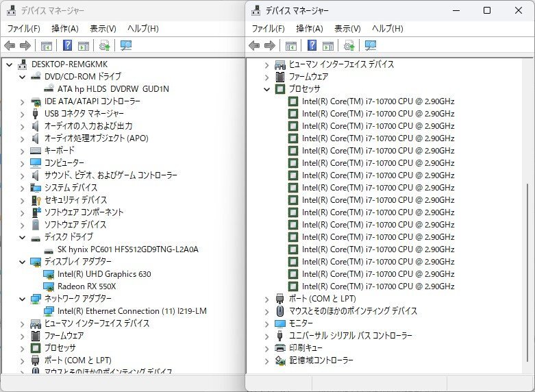This screenshot has width=535, height=392.
Task: Expand the キーボード node
Action: tap(23, 151)
